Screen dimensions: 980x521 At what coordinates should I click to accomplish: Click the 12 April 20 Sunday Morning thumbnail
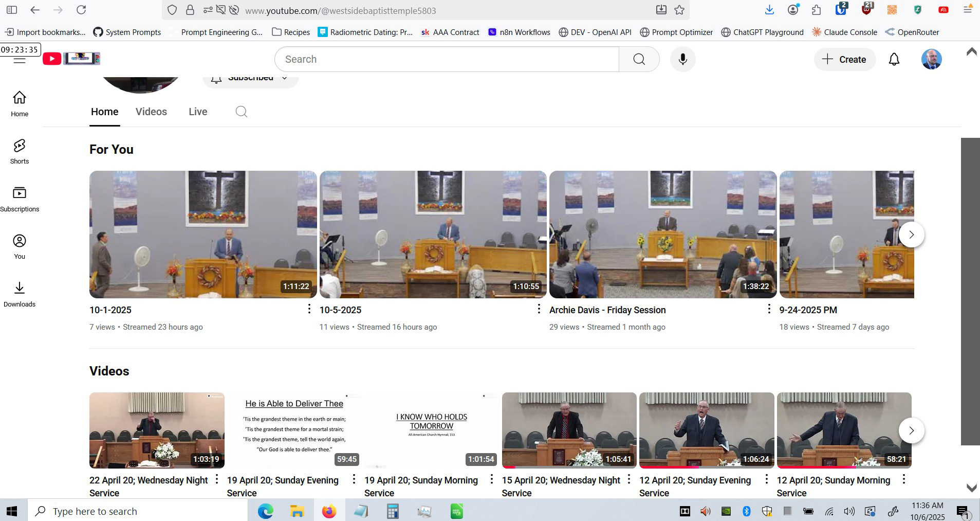coord(844,430)
